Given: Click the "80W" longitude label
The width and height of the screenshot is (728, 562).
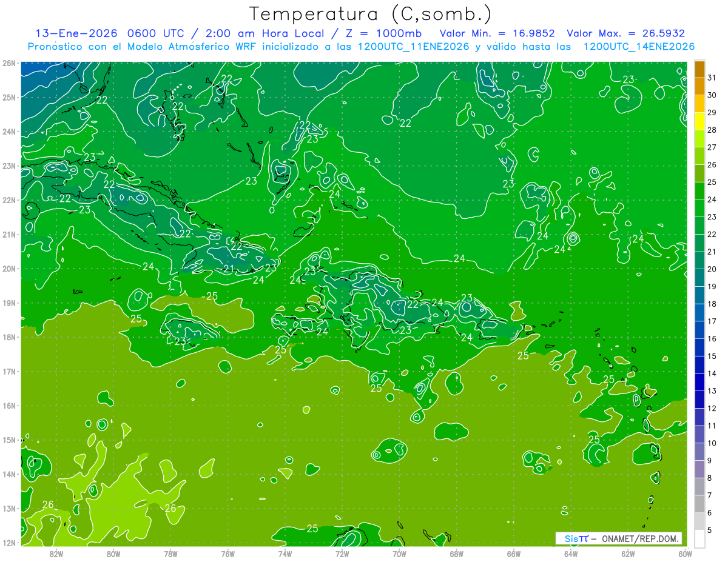Looking at the screenshot, I should pos(113,554).
